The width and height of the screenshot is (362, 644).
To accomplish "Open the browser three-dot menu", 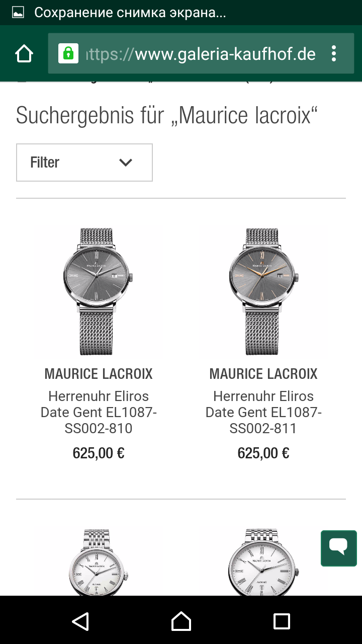I will 334,54.
